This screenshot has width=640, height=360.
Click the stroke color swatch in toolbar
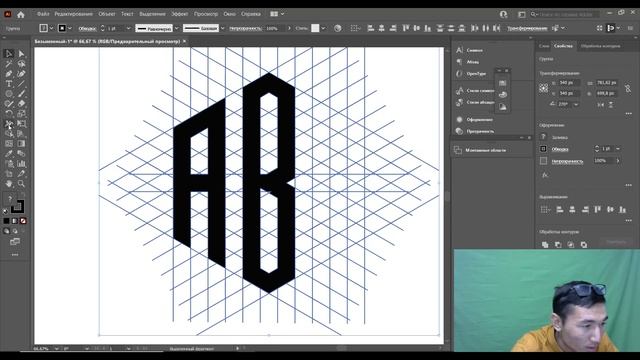click(x=17, y=207)
